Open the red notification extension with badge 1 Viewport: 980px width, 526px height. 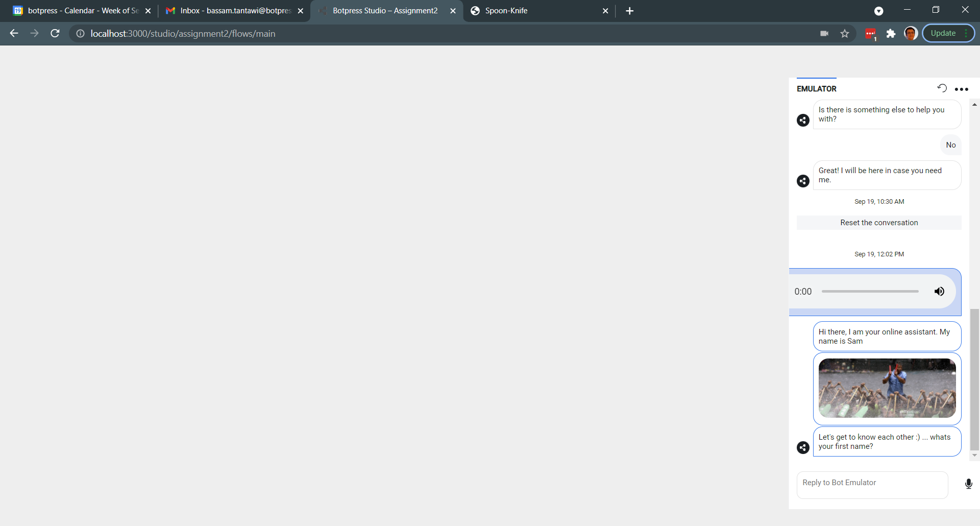[x=871, y=33]
